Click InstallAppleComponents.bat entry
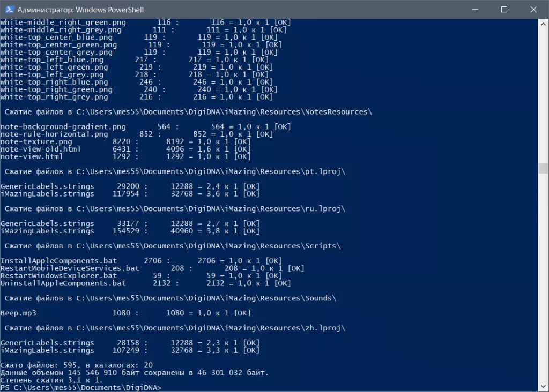The width and height of the screenshot is (549, 392). (141, 261)
